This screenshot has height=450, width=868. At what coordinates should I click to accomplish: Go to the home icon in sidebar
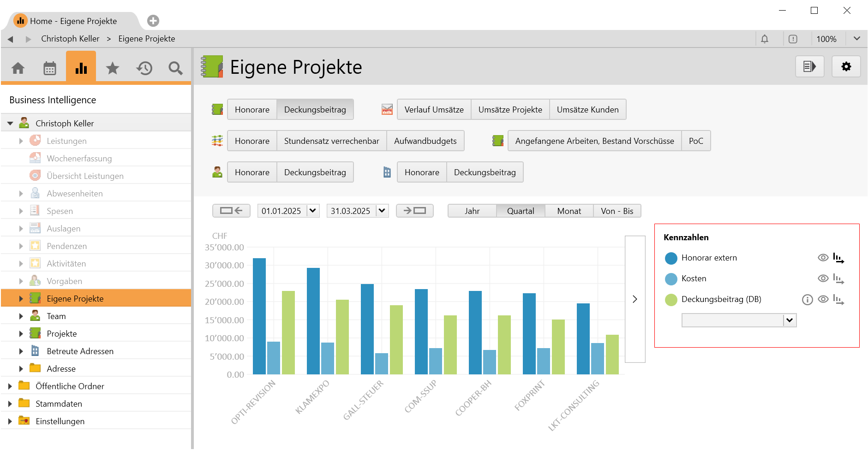[x=18, y=68]
